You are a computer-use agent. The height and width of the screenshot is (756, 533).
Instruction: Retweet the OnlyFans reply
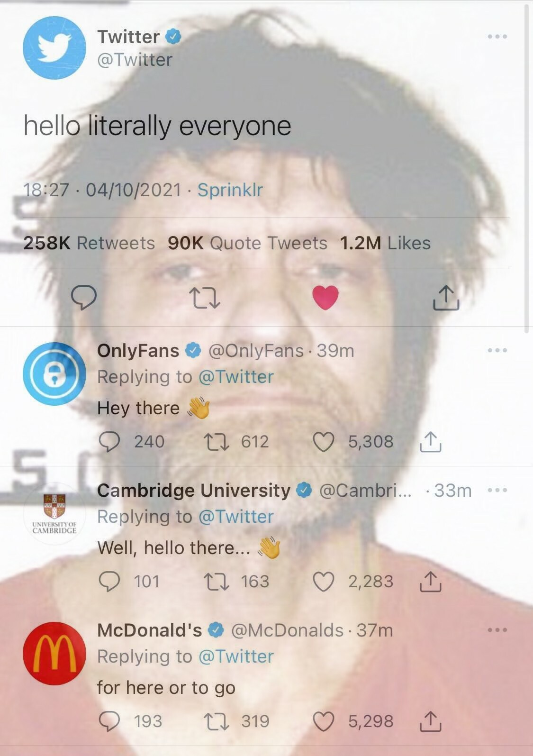point(217,442)
